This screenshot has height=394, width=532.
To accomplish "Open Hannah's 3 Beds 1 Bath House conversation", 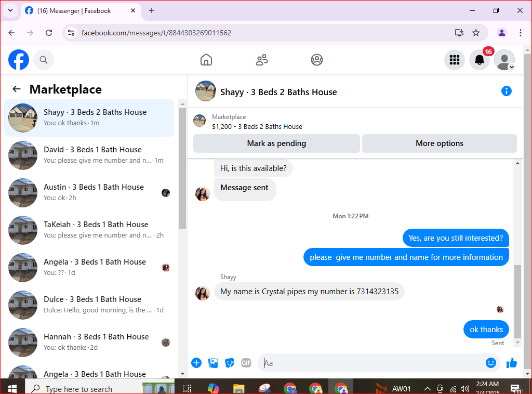I will pyautogui.click(x=89, y=342).
